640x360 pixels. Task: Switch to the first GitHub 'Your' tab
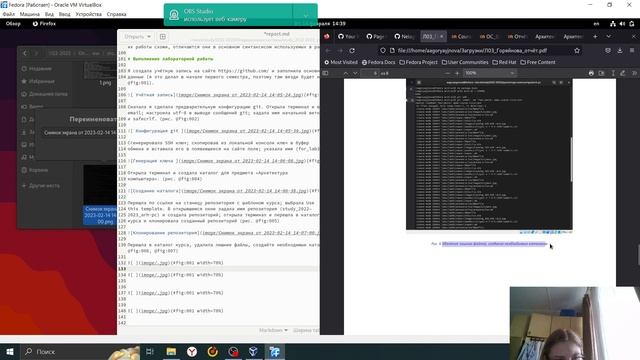[347, 36]
